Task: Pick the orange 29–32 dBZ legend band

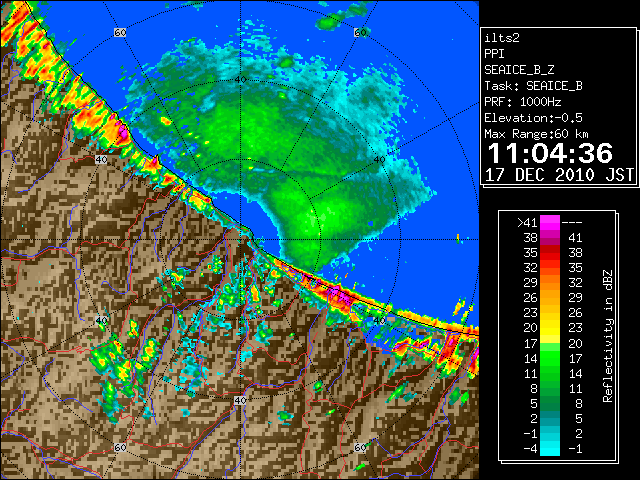Action: (550, 283)
